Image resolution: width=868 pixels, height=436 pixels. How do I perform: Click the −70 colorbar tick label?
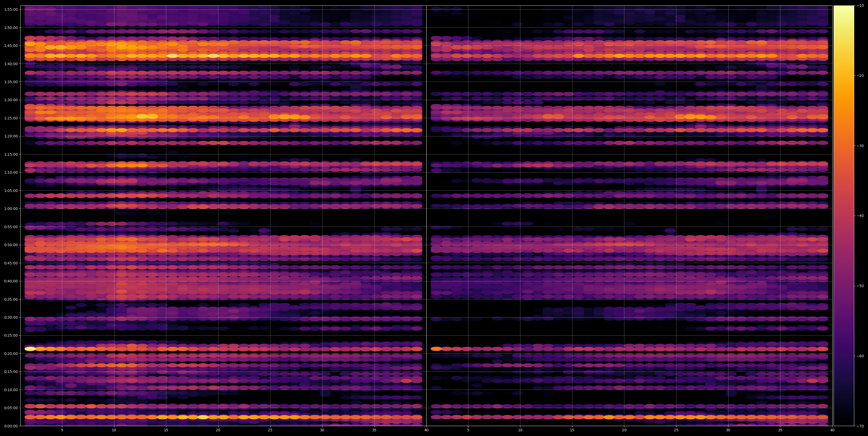coord(860,426)
